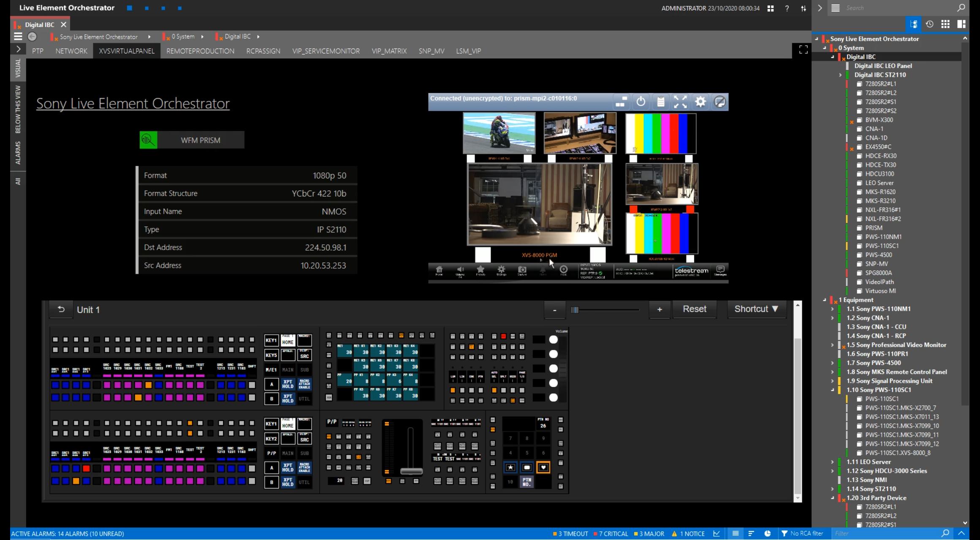
Task: Click the PRISM Volume speaker icon
Action: (x=460, y=271)
